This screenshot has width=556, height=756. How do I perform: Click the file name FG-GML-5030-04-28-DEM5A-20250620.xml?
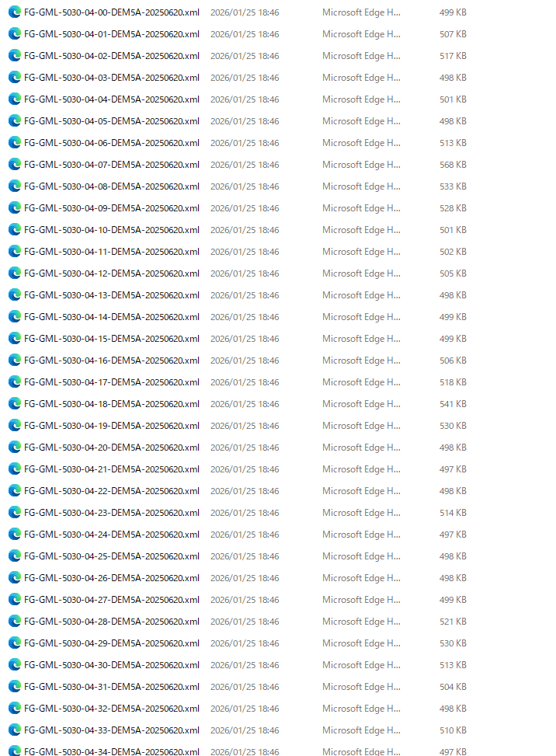(112, 622)
